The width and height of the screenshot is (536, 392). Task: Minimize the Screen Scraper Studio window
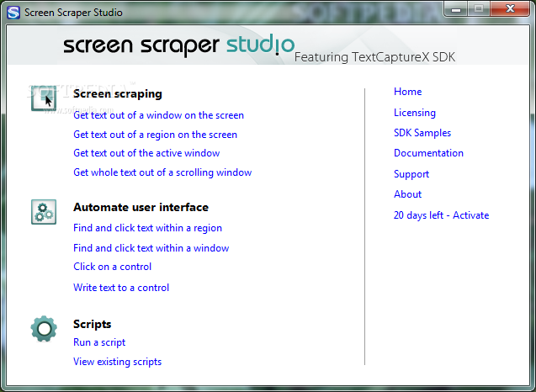[456, 9]
